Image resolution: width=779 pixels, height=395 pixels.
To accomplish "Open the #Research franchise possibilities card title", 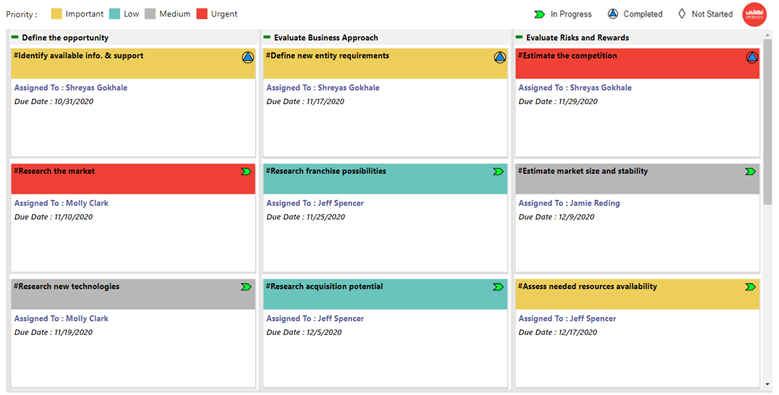I will 326,171.
